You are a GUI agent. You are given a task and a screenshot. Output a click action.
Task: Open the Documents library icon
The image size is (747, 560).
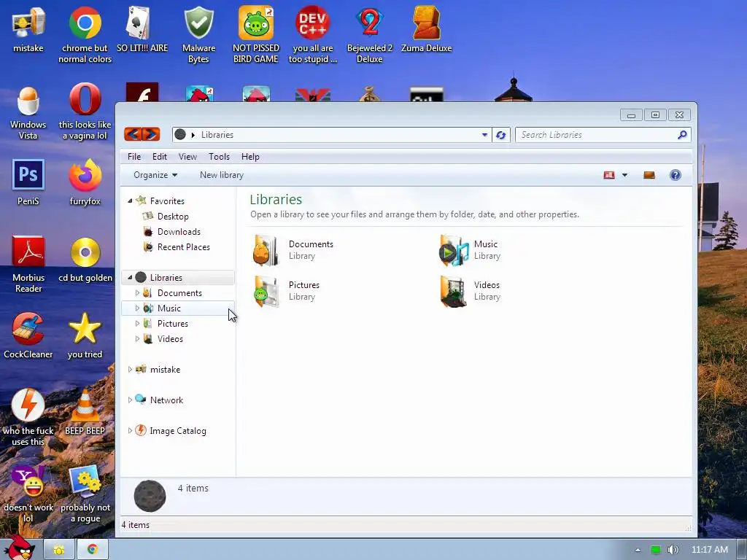tap(265, 250)
